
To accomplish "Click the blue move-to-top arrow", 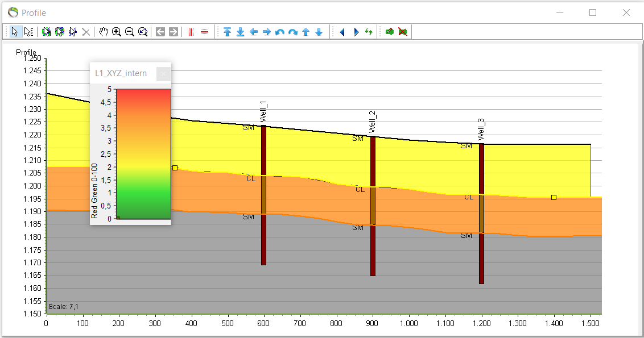I will [227, 32].
